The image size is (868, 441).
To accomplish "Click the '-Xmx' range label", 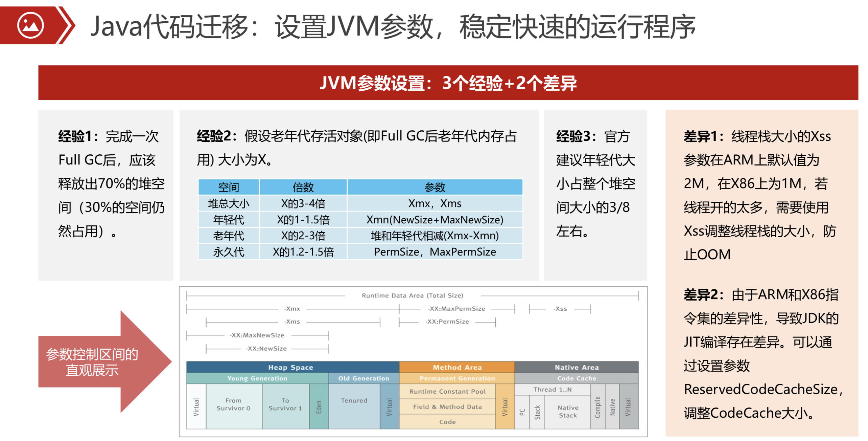I will 292,309.
